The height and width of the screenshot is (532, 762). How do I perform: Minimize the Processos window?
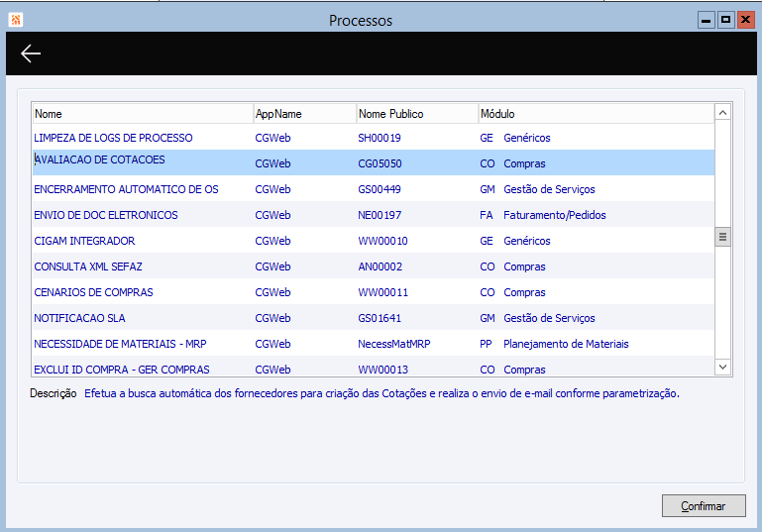pos(707,20)
